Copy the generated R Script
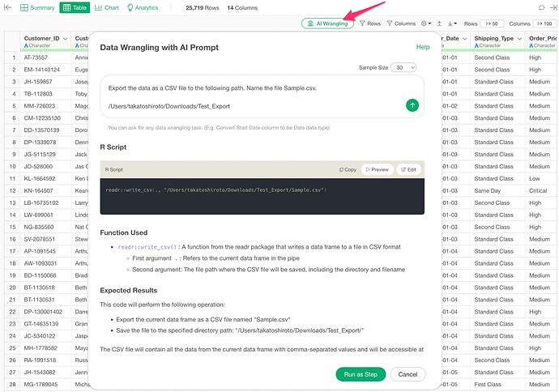This screenshot has width=559, height=392. (x=346, y=169)
